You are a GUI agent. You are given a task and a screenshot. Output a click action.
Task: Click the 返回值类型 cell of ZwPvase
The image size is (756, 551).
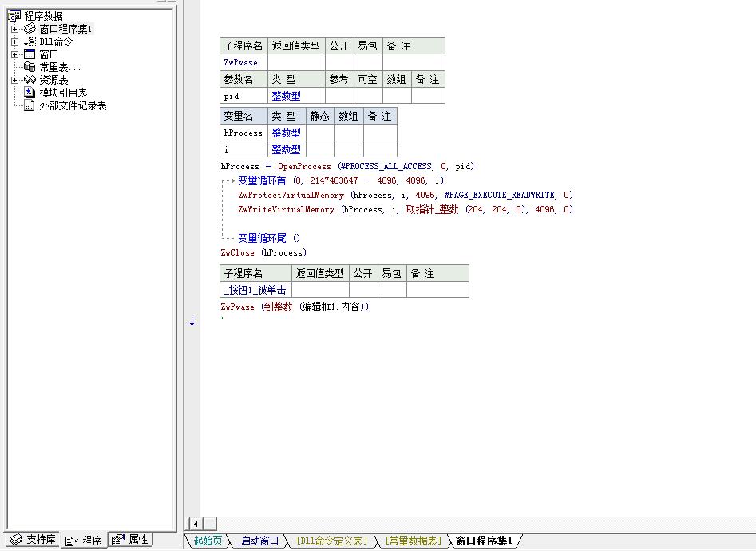(296, 62)
